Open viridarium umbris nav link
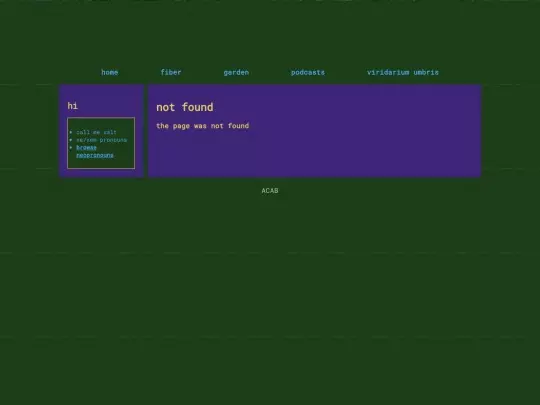The height and width of the screenshot is (405, 540). [x=403, y=72]
